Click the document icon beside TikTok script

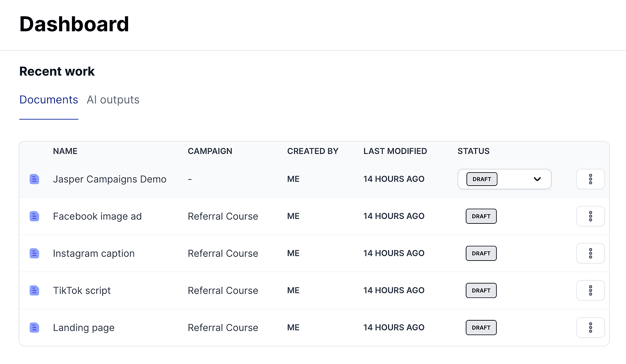(34, 290)
